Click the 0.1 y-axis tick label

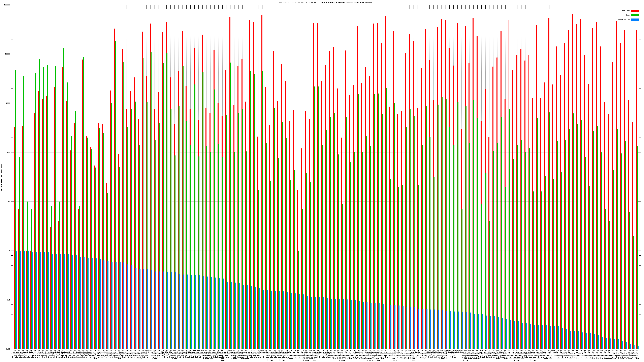[9, 300]
